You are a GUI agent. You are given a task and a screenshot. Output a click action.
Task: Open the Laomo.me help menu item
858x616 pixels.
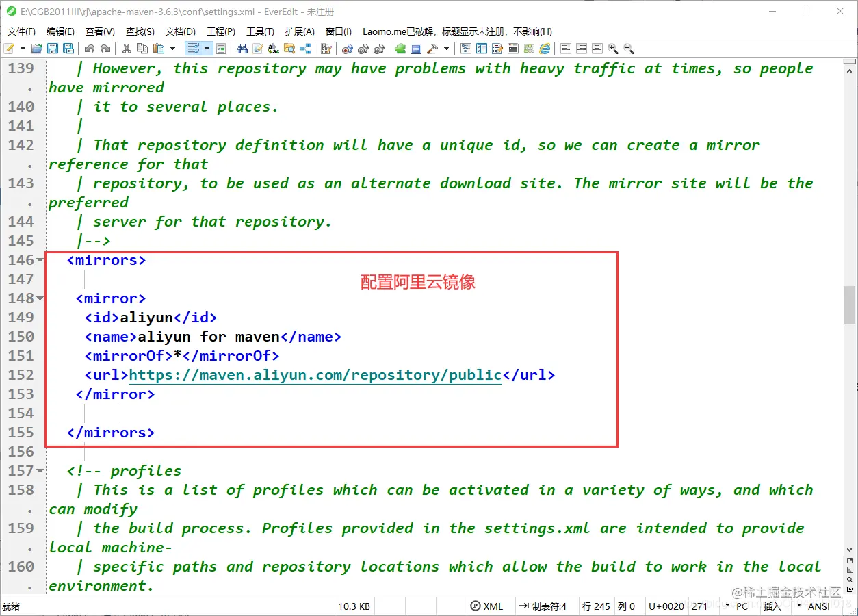pyautogui.click(x=457, y=31)
